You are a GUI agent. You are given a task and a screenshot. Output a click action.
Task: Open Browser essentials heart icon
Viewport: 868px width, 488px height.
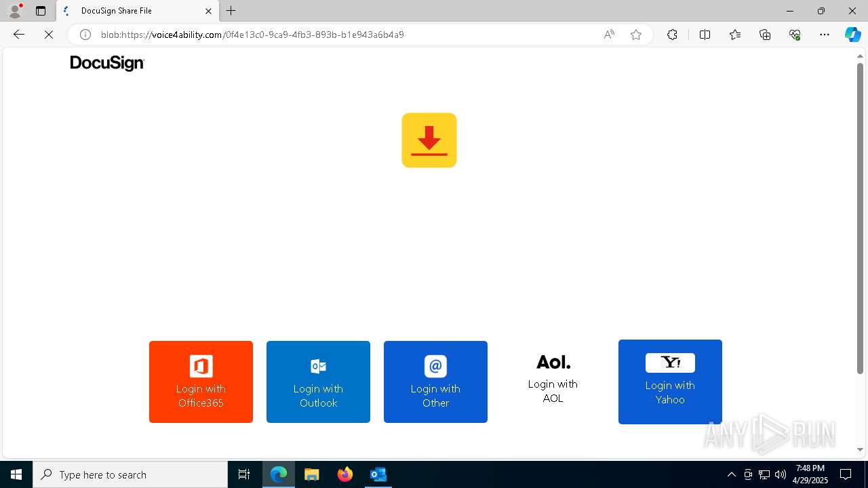795,35
